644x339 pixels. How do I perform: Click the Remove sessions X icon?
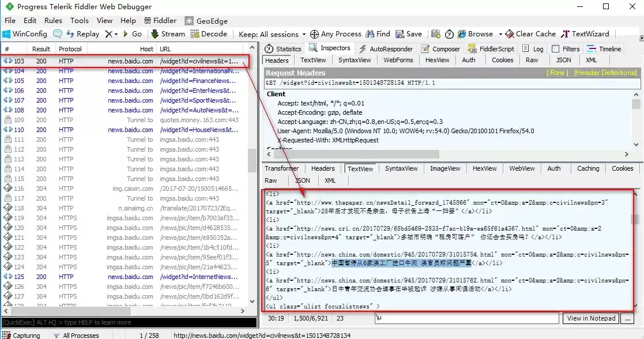tap(108, 34)
